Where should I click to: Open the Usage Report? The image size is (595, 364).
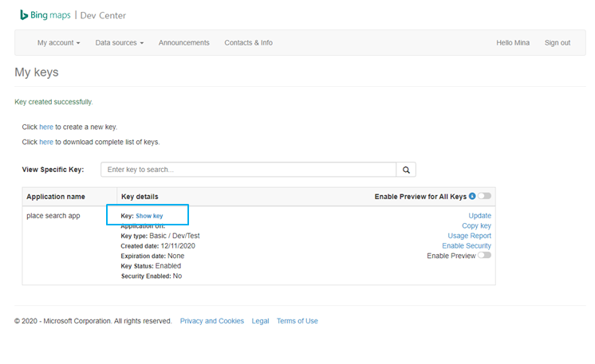[469, 236]
